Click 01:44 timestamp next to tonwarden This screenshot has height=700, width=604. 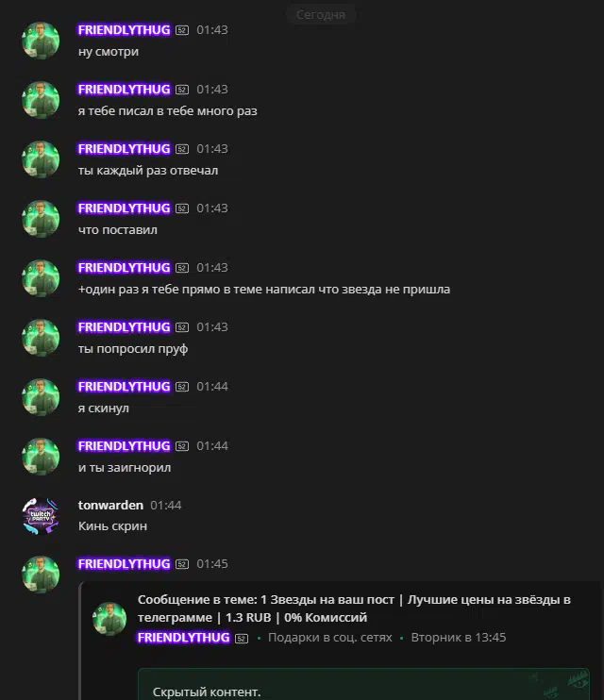coord(166,506)
